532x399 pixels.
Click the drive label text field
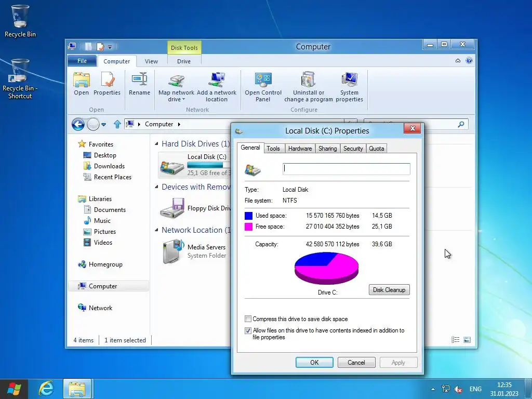(347, 169)
